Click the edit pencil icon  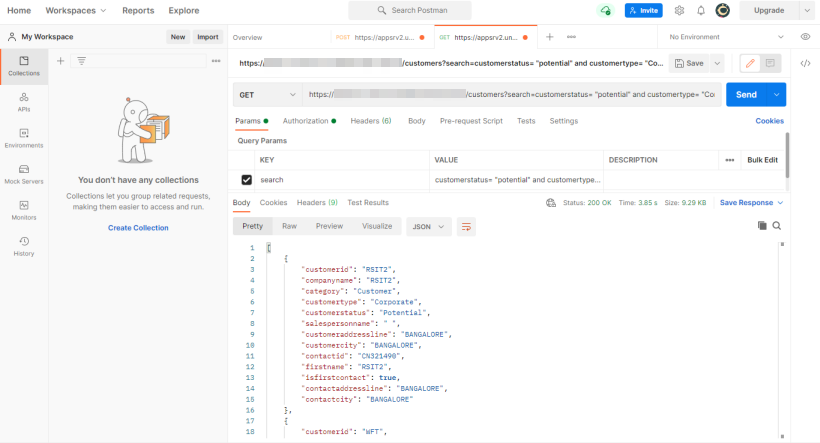[750, 63]
